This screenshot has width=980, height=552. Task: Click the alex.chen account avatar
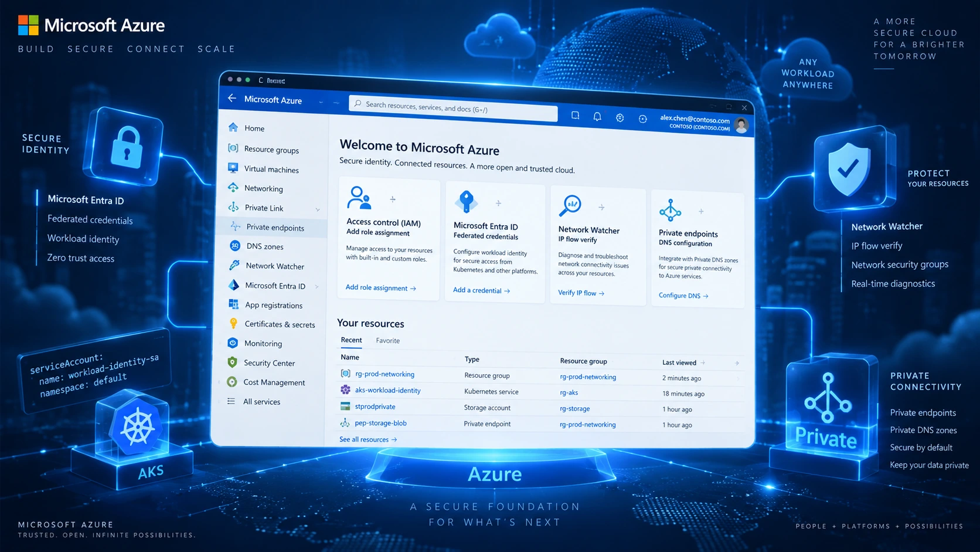click(x=741, y=125)
